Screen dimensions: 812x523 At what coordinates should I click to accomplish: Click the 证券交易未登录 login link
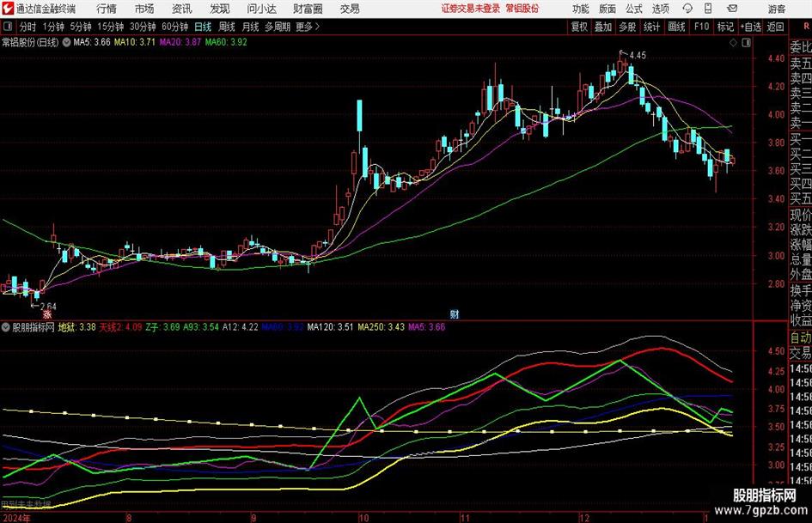pos(471,9)
